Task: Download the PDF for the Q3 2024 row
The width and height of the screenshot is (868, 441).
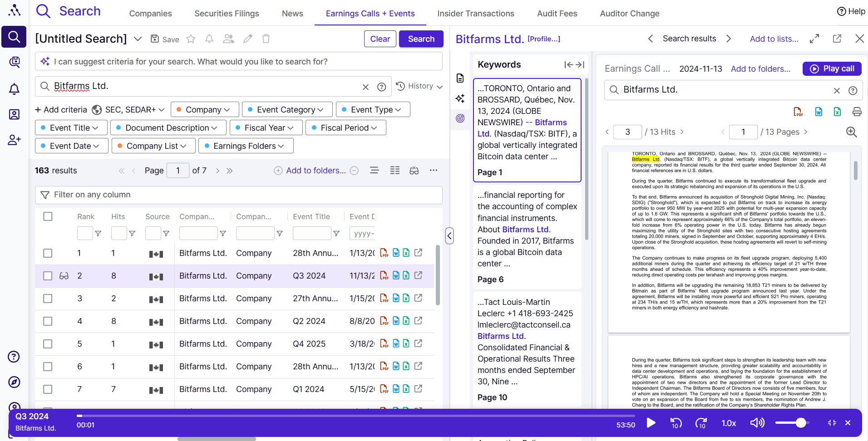Action: pos(384,275)
